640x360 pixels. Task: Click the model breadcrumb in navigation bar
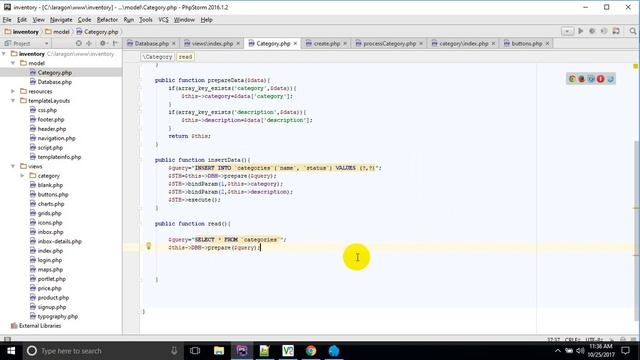[57, 31]
